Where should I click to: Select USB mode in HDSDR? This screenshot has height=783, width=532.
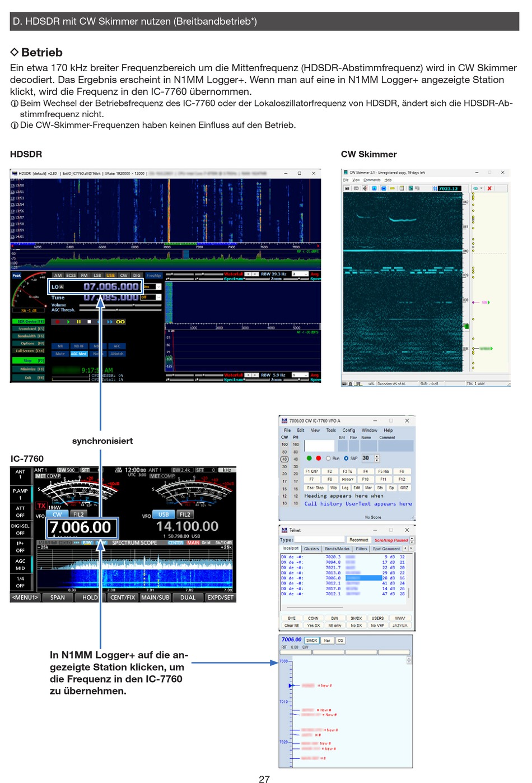pyautogui.click(x=110, y=275)
